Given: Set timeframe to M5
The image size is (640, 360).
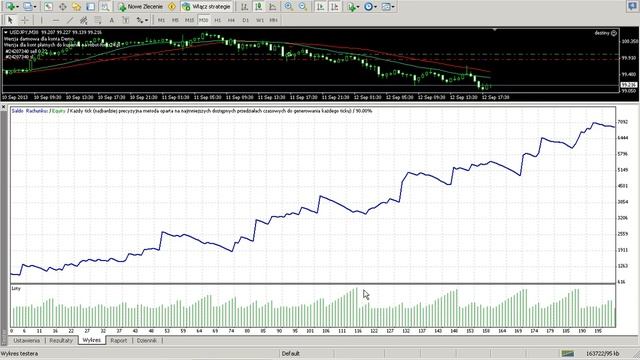Looking at the screenshot, I should coord(175,20).
